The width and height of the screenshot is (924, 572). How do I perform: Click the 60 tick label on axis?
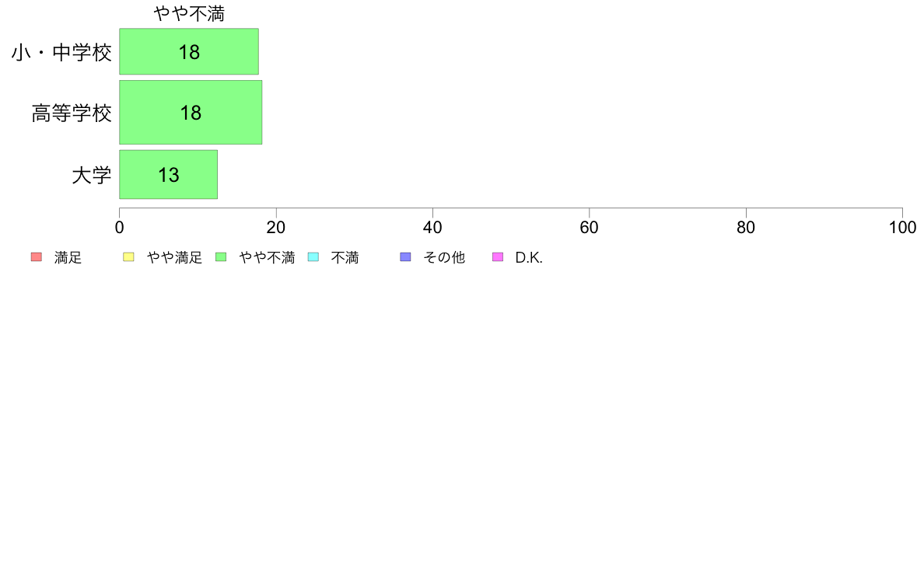coord(590,228)
